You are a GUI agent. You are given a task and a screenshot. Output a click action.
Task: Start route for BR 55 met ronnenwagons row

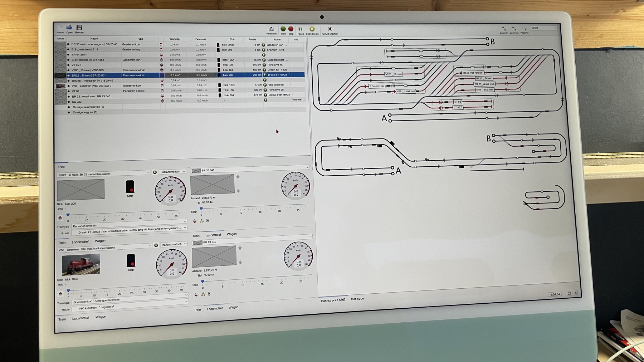click(264, 45)
